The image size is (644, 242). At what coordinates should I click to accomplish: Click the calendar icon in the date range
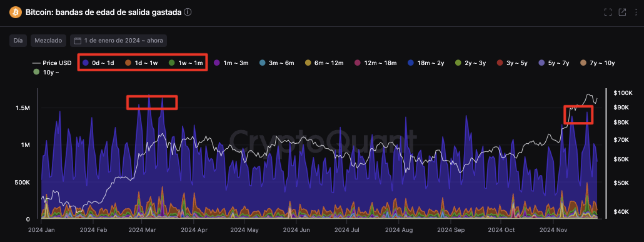click(78, 41)
